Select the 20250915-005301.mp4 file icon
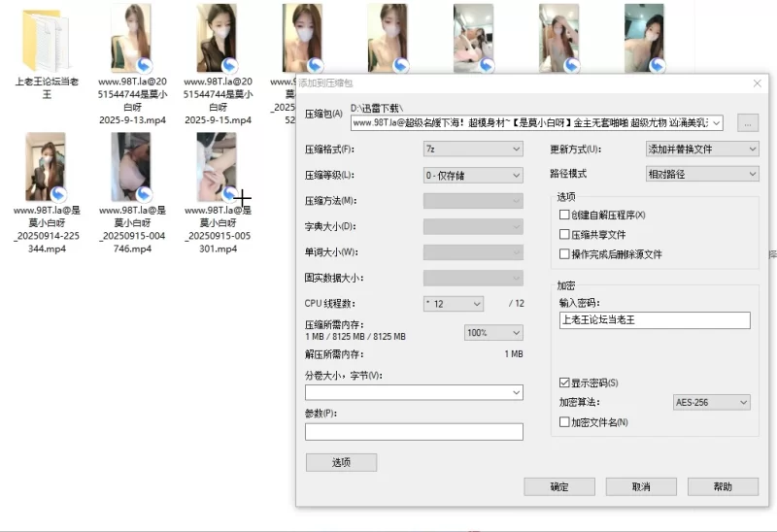777x532 pixels. click(x=217, y=167)
